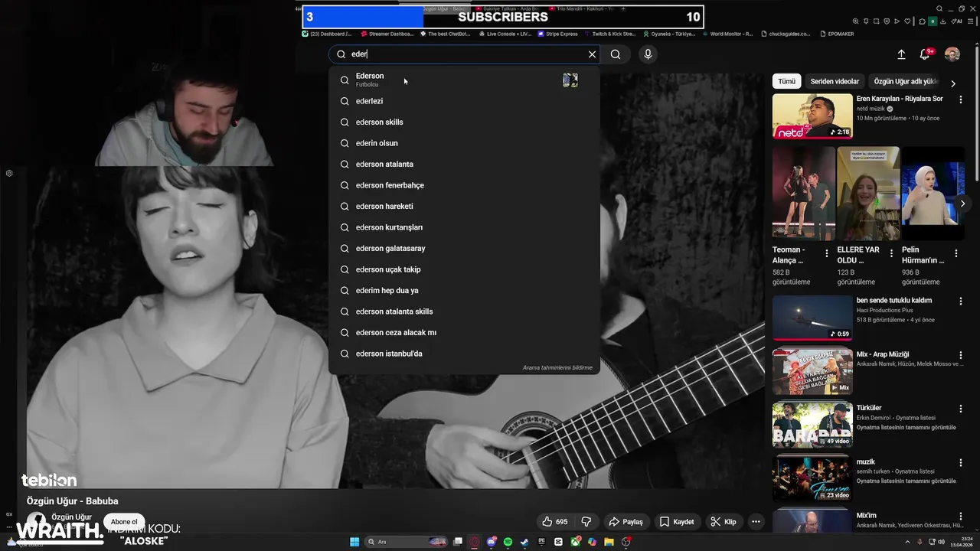Open the three-dot more actions under the video
980x551 pixels.
click(756, 522)
